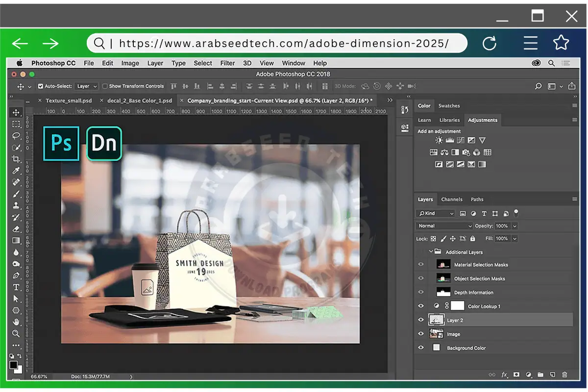Viewport: 588px width, 392px height.
Task: Click the Adjustments tab label
Action: [483, 120]
